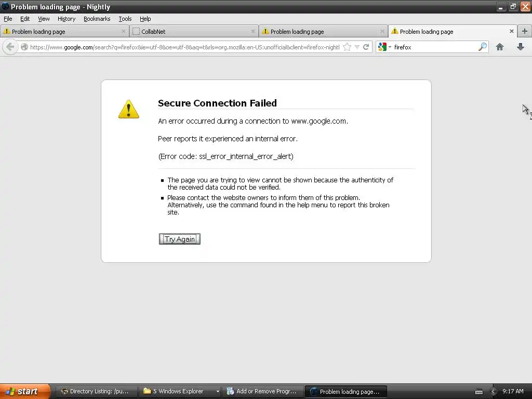Select the fourth Problem loading page tab
The width and height of the screenshot is (532, 399).
tap(453, 31)
